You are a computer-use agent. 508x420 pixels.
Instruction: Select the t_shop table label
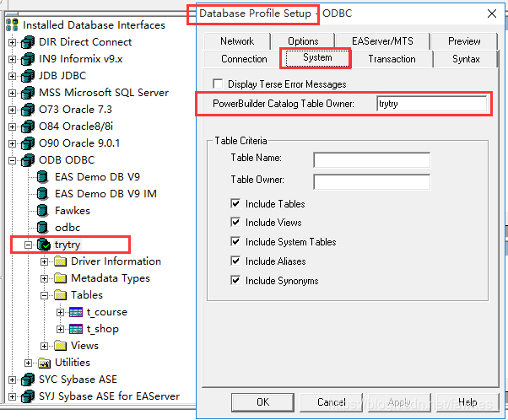(103, 329)
